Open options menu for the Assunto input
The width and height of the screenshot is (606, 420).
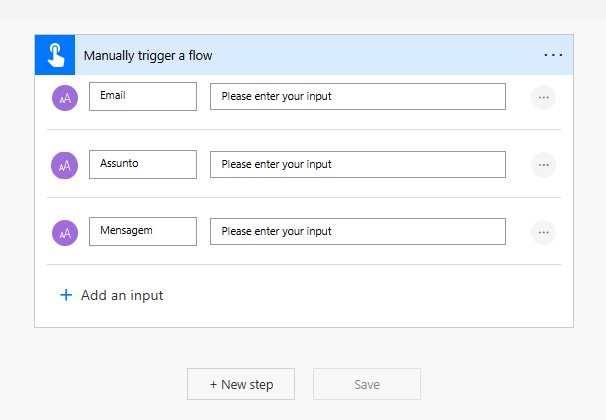click(543, 165)
